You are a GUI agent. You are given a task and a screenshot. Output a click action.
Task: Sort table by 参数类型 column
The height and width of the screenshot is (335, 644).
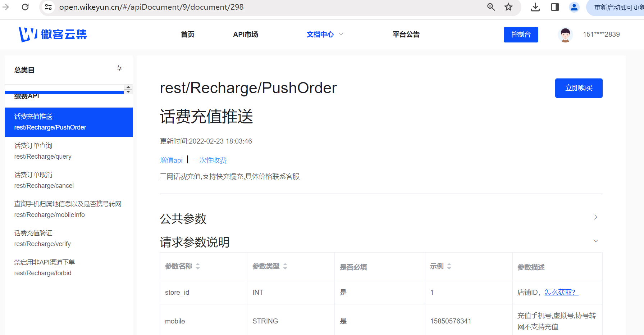(x=285, y=266)
